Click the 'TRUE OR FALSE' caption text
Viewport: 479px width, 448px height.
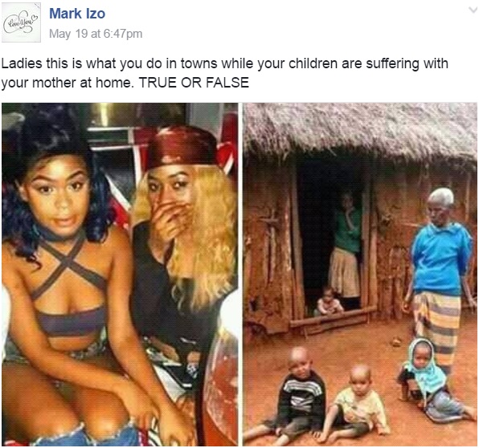pos(194,83)
